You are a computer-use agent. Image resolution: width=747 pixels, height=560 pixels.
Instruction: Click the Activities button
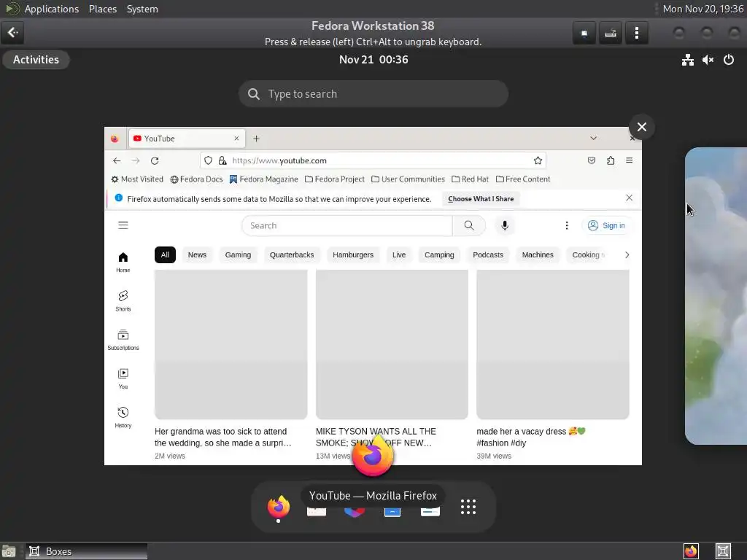[36, 60]
